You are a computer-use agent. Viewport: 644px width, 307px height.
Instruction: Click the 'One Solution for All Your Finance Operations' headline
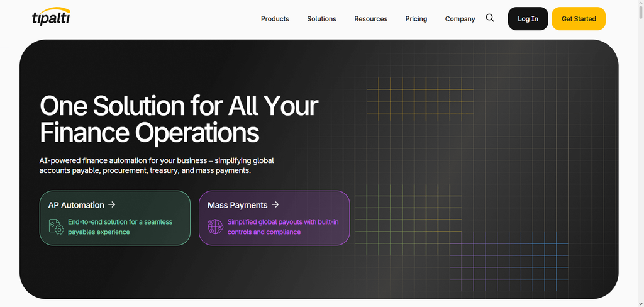point(179,119)
